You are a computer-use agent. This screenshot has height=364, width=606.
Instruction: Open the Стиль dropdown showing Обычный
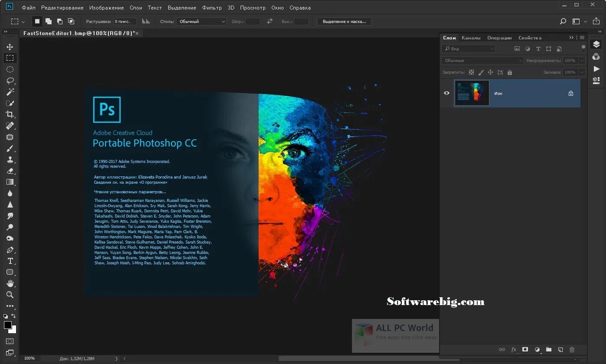point(201,21)
